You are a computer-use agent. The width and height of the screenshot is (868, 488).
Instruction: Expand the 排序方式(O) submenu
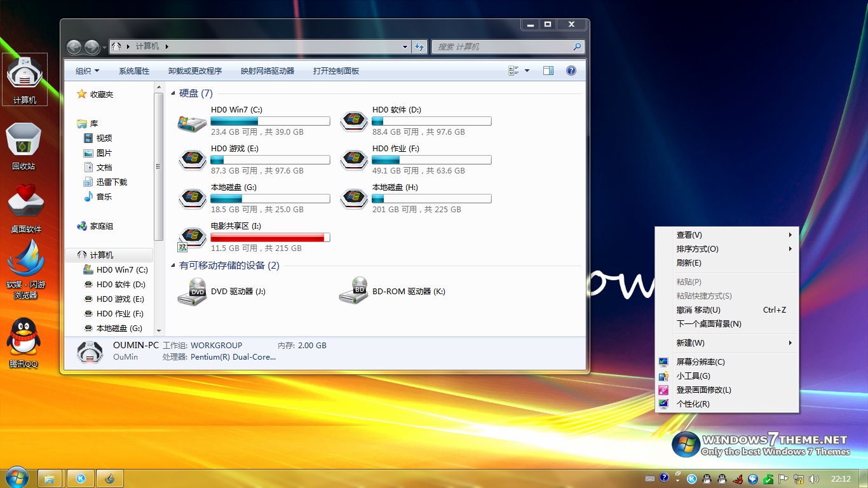(727, 249)
